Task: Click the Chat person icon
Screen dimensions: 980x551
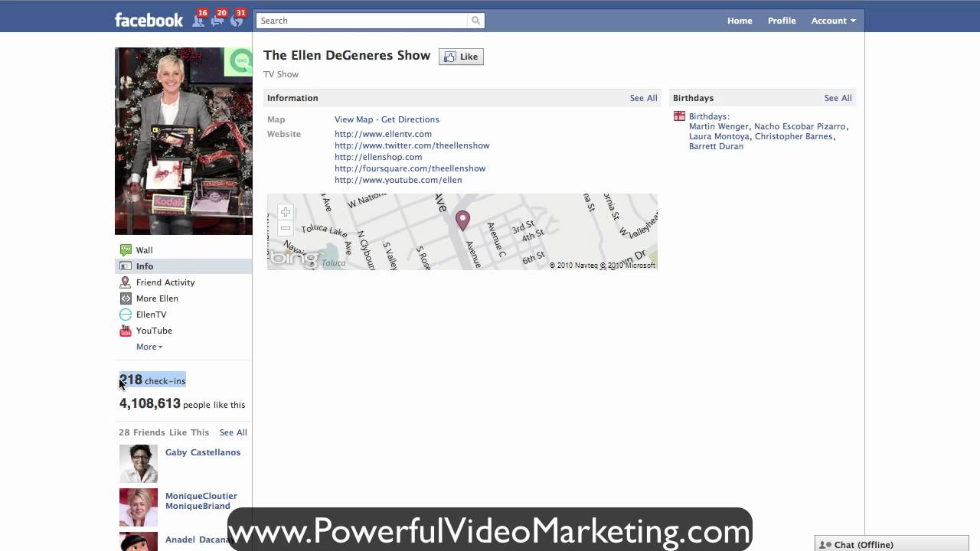Action: [x=825, y=545]
